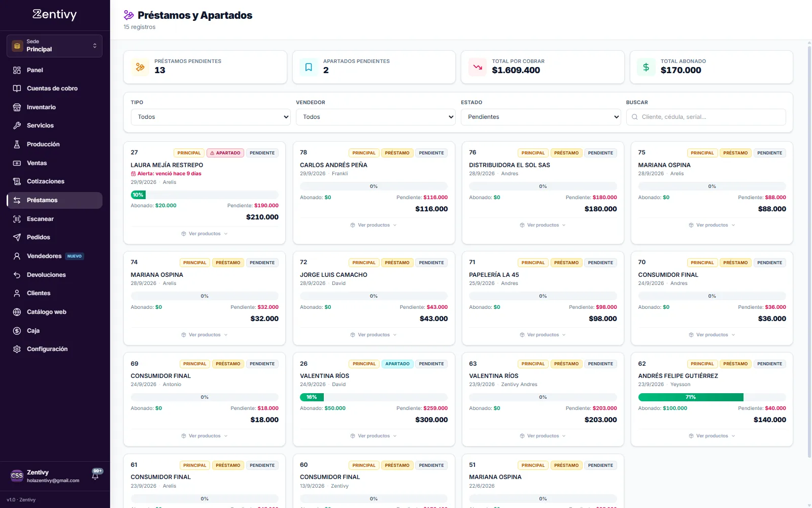Click the Cuentas de cobro book icon
The width and height of the screenshot is (812, 508).
17,88
